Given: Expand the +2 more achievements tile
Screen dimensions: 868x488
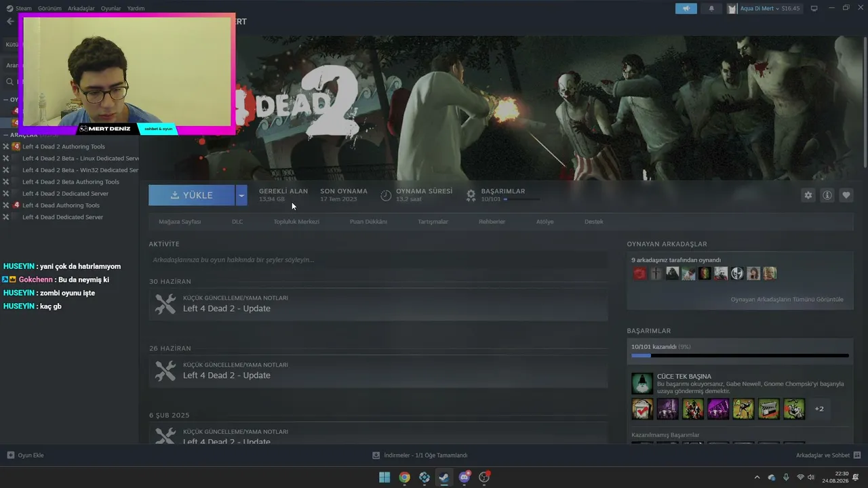Looking at the screenshot, I should click(x=819, y=409).
